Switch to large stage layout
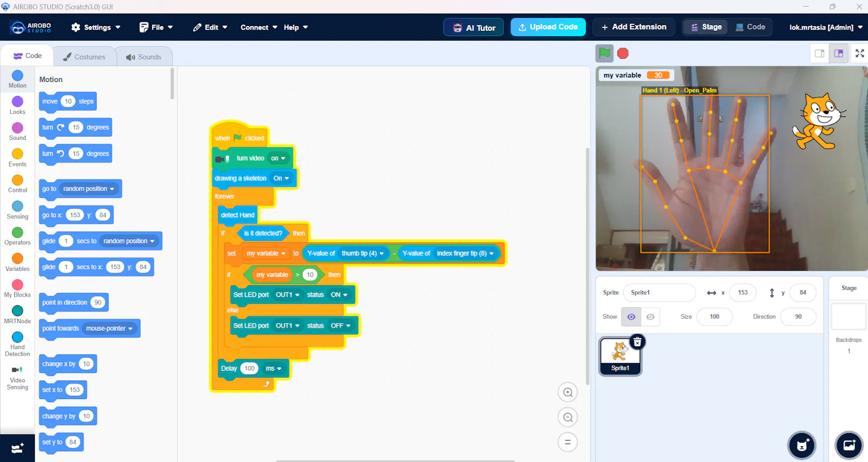 pyautogui.click(x=839, y=53)
